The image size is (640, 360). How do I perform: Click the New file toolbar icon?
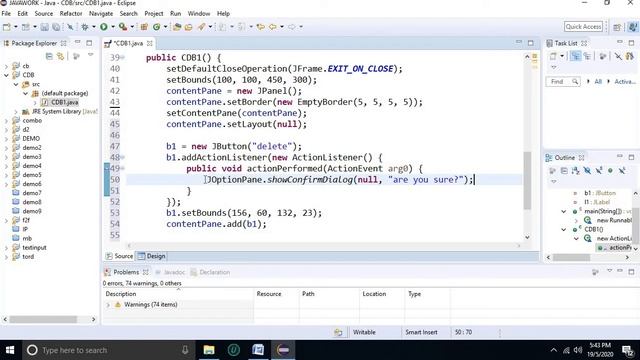pyautogui.click(x=7, y=27)
